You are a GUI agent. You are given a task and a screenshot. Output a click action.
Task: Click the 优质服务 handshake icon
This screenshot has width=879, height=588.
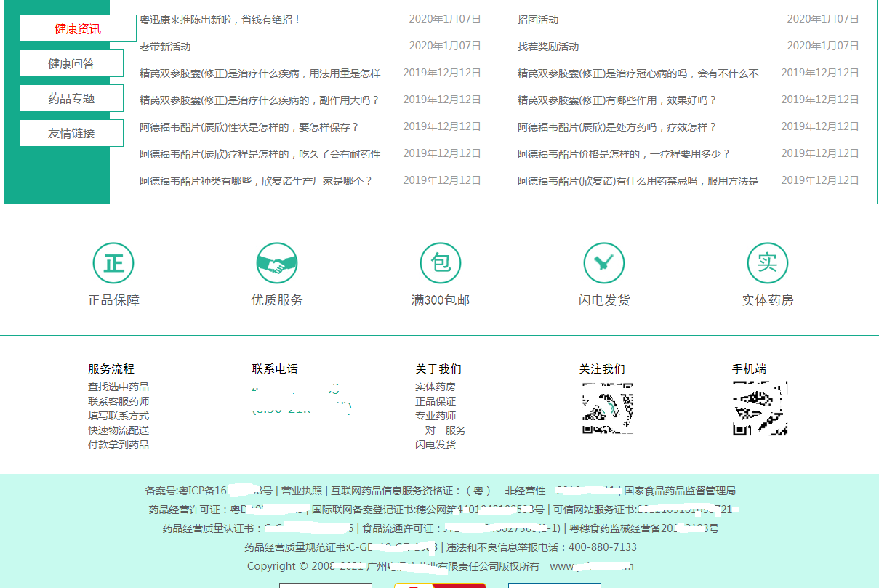277,263
